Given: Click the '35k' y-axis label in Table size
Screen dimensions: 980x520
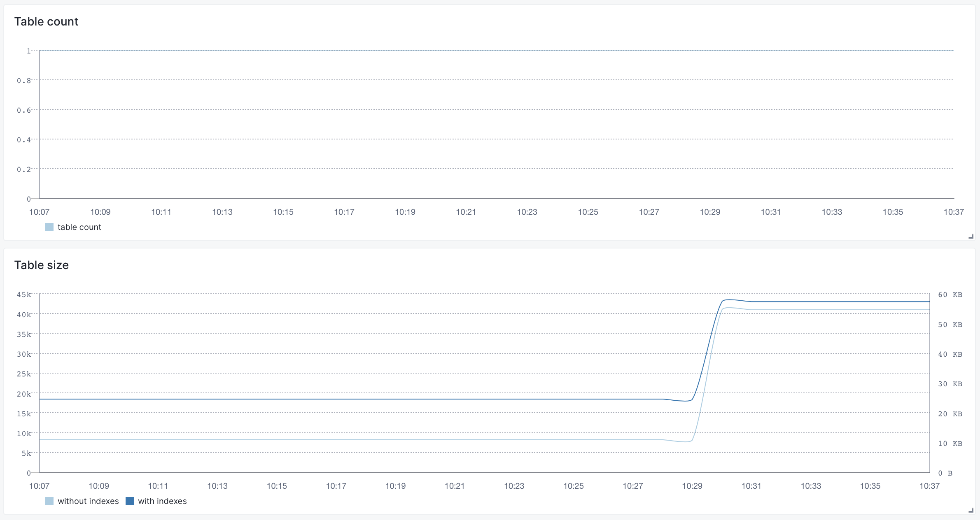Looking at the screenshot, I should (x=24, y=334).
